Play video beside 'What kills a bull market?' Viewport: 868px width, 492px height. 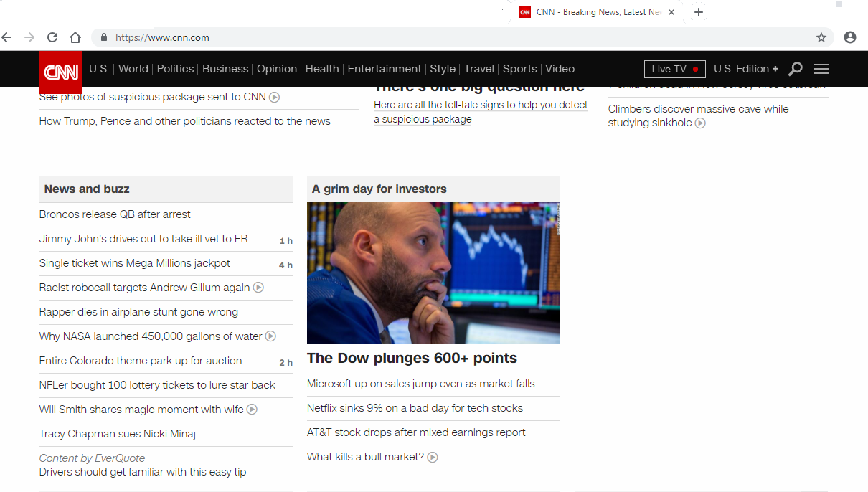click(433, 457)
